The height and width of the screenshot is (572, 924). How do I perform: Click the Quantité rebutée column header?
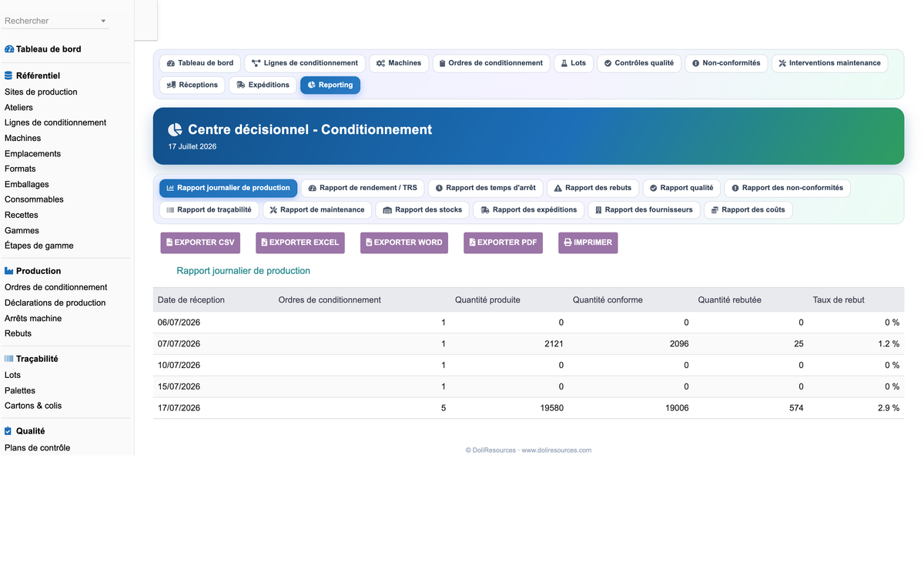(729, 299)
